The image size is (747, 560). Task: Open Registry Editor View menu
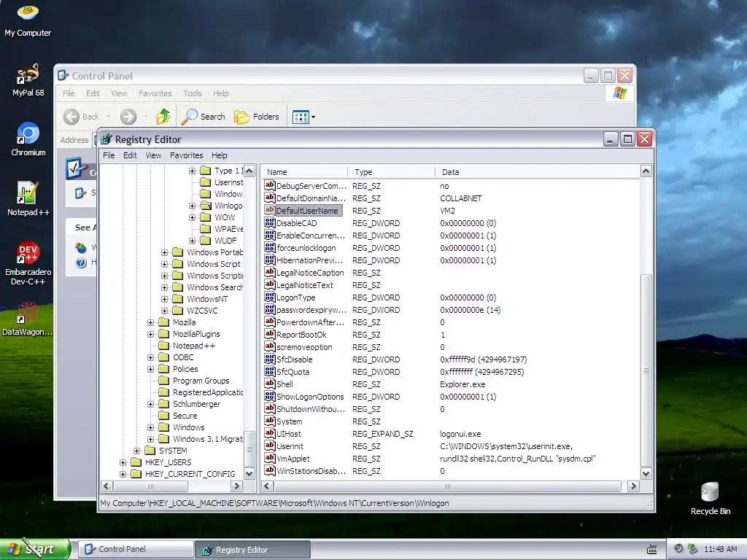coord(153,155)
